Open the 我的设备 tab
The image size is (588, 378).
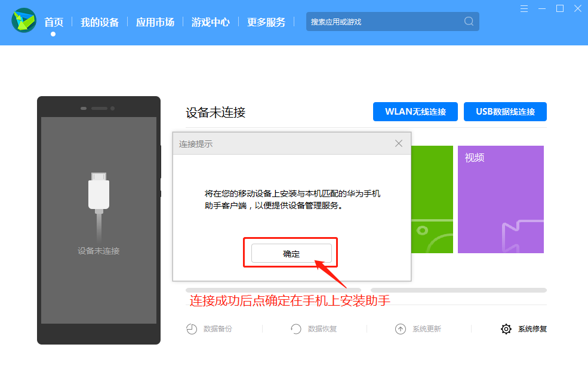click(x=99, y=22)
